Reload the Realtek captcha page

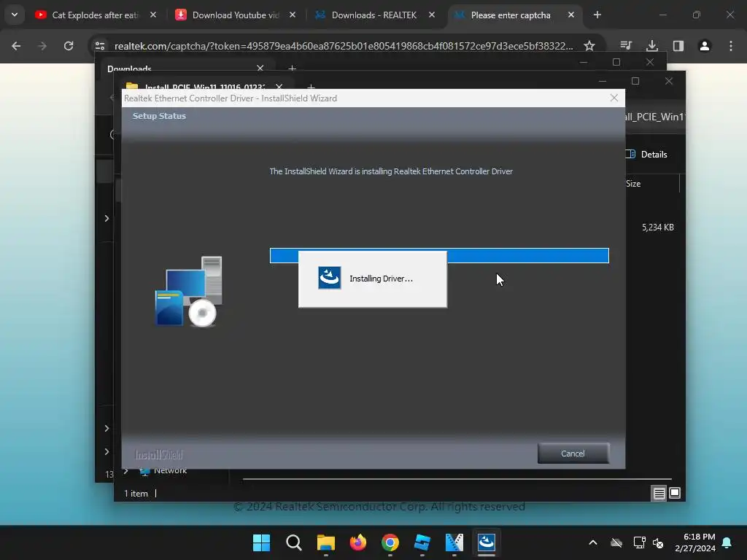(69, 46)
